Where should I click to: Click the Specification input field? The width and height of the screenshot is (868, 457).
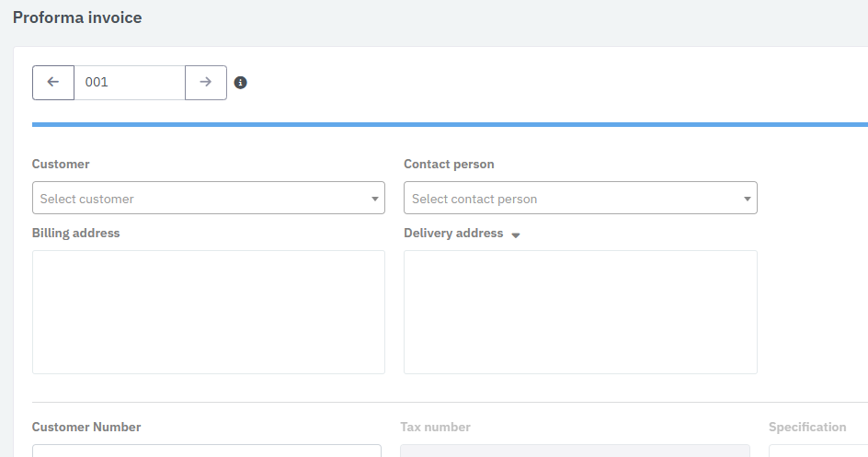coord(817,451)
